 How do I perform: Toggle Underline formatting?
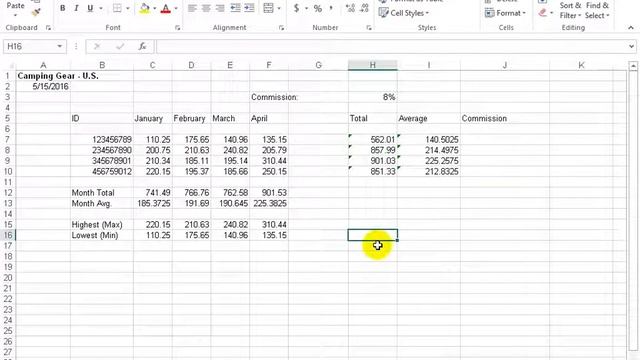click(90, 8)
